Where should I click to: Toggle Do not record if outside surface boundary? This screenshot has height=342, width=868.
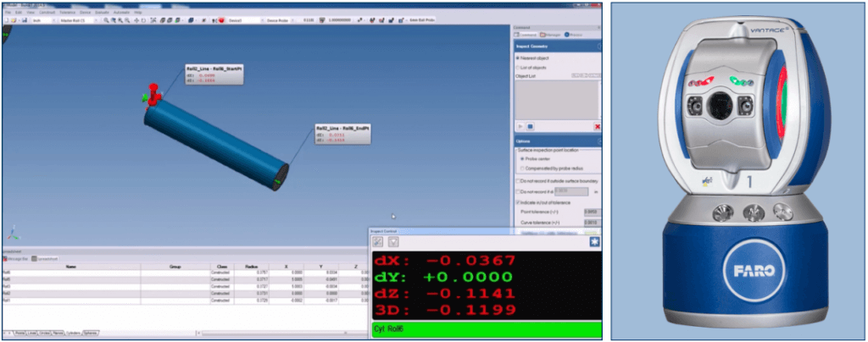pyautogui.click(x=518, y=180)
